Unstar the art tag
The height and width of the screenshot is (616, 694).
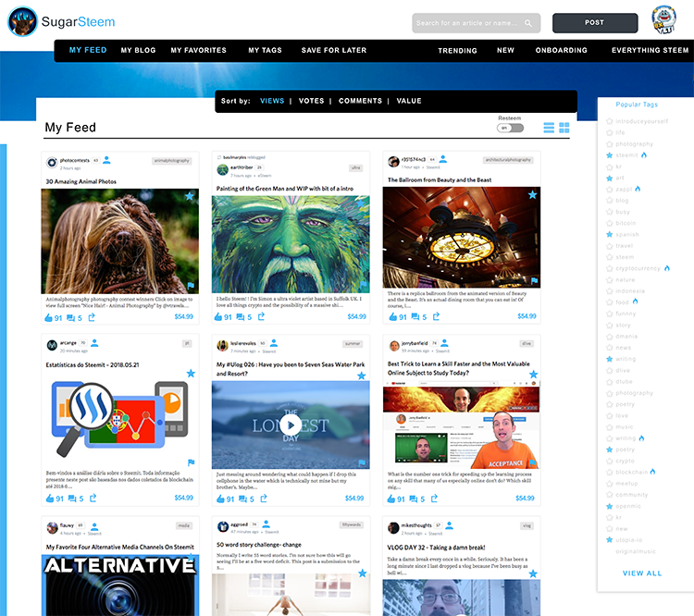click(610, 178)
